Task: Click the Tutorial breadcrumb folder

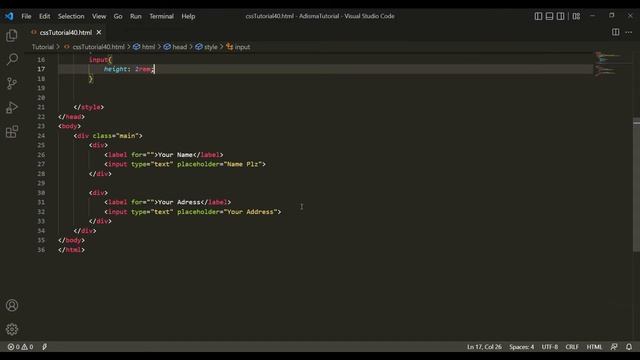Action: 43,47
